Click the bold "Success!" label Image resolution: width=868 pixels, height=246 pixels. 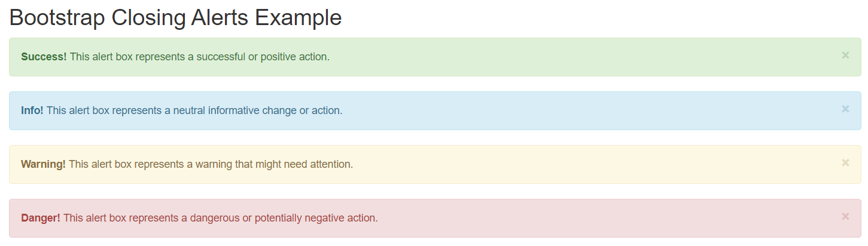(44, 57)
